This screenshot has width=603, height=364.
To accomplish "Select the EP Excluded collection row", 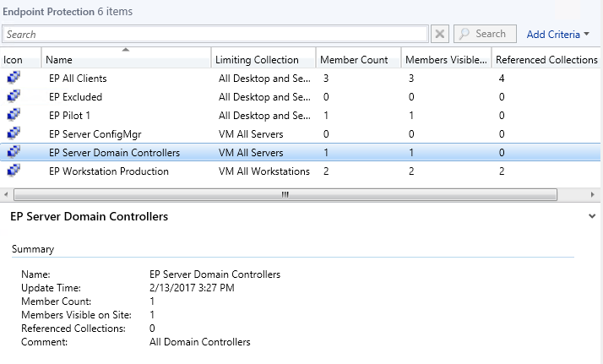I will click(x=76, y=97).
